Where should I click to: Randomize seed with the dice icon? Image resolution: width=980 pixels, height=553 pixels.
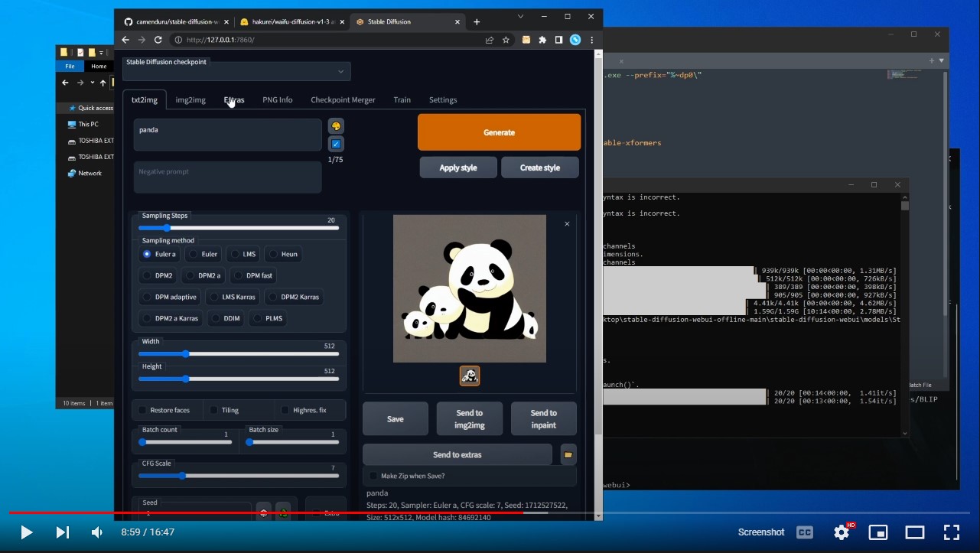click(x=263, y=512)
